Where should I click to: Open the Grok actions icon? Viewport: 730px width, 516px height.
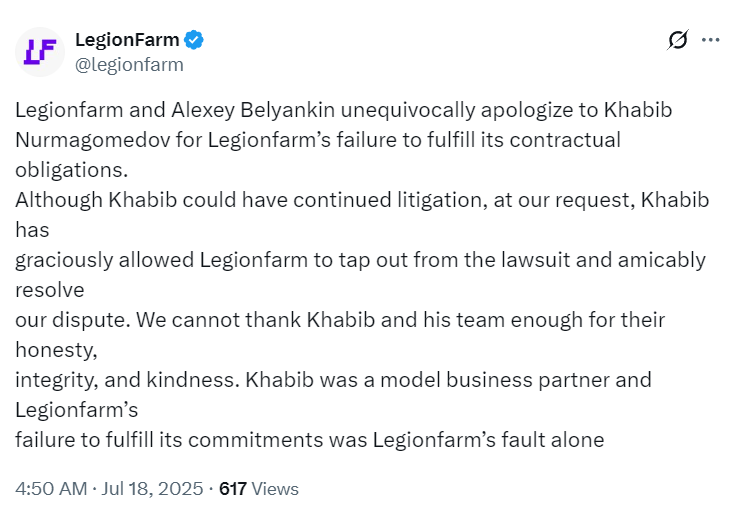(678, 41)
